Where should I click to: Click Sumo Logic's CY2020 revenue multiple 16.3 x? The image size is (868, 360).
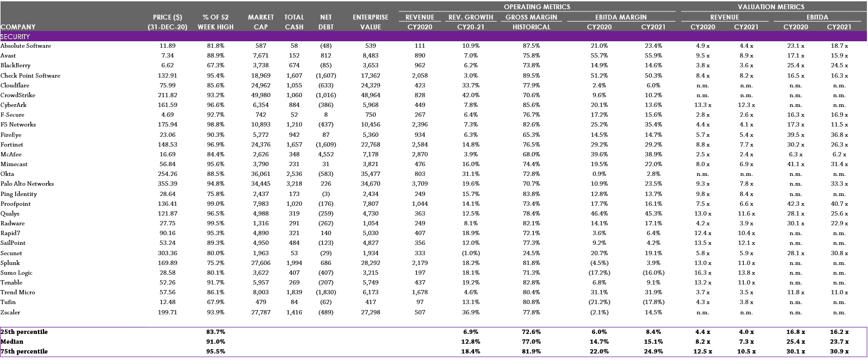pos(703,273)
